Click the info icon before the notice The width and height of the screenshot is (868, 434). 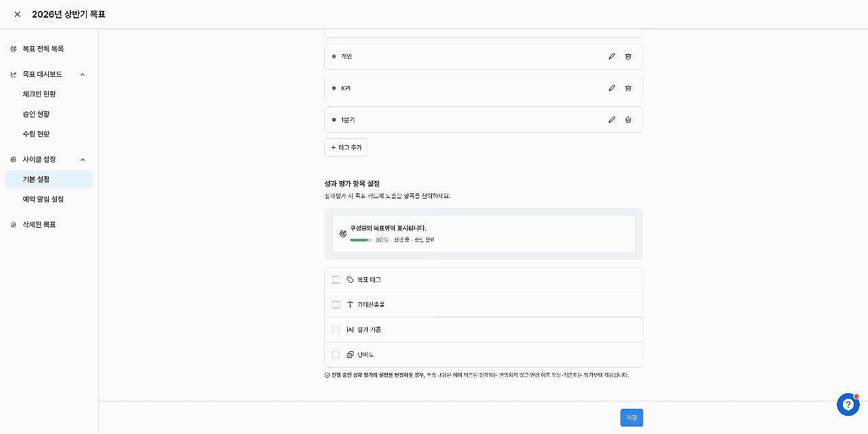328,375
